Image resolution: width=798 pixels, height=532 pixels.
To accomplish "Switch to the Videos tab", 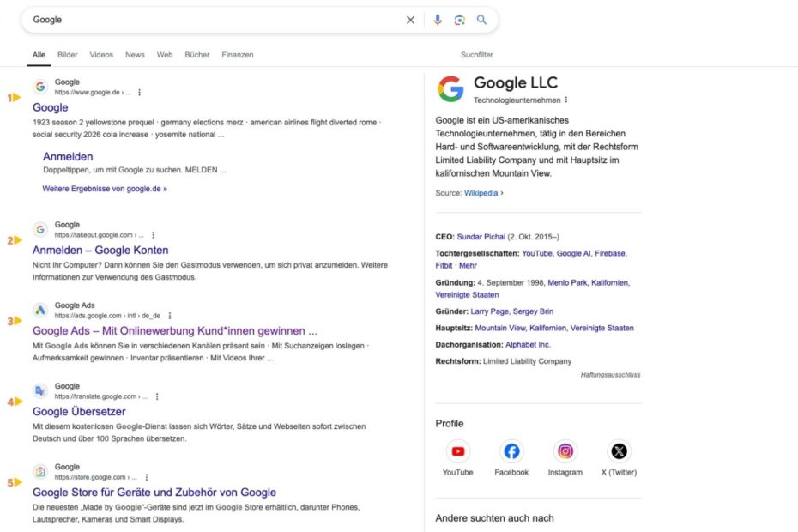I will click(101, 54).
